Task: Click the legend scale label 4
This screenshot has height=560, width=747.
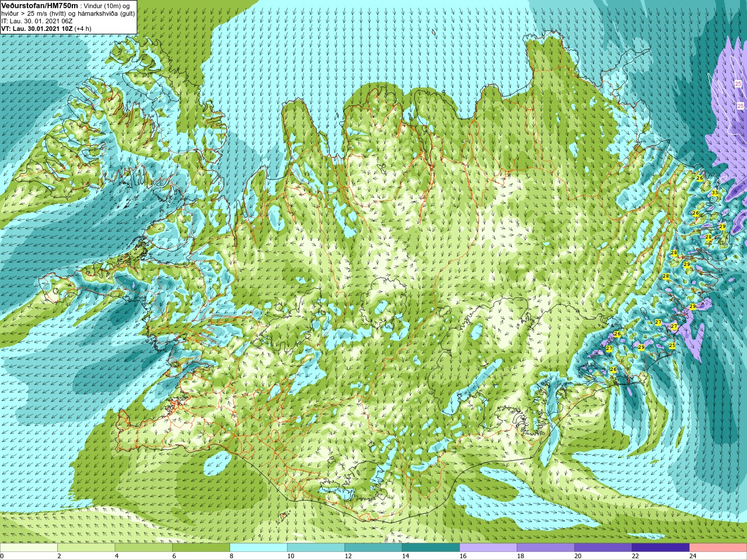Action: pos(117,556)
